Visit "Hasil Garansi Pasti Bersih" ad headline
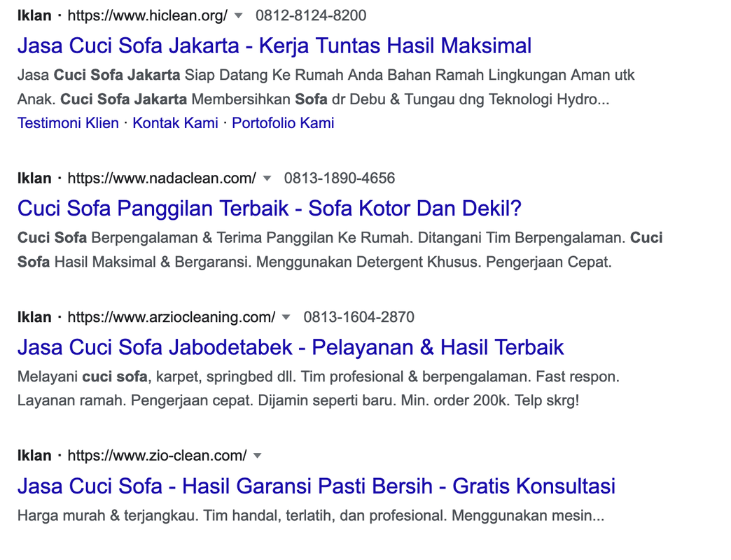 [x=316, y=486]
